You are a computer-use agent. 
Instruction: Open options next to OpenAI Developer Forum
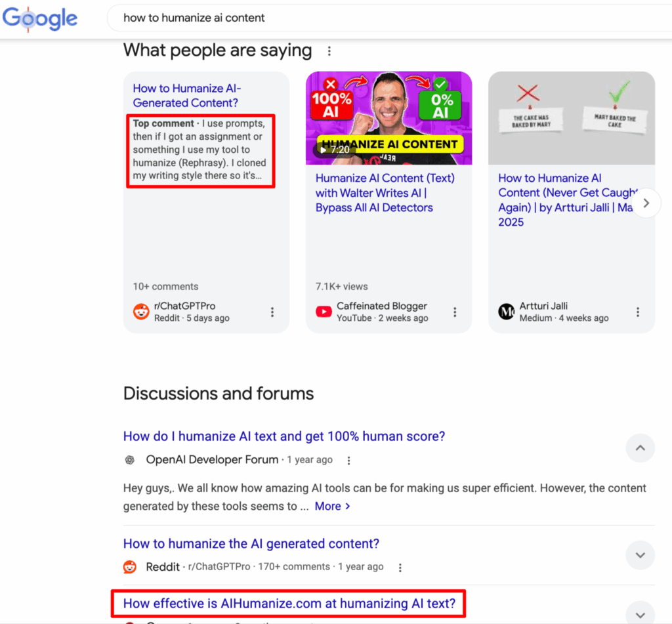pos(349,460)
